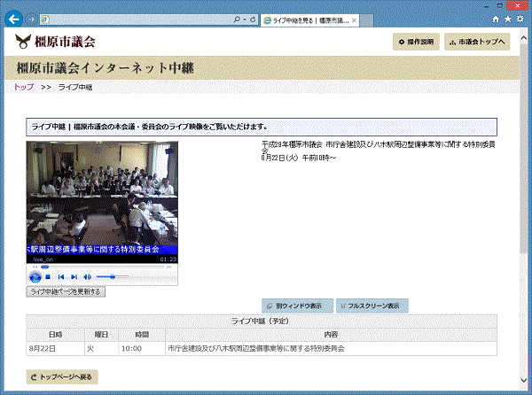This screenshot has width=532, height=395.
Task: Mute the player volume speaker icon
Action: 87,277
